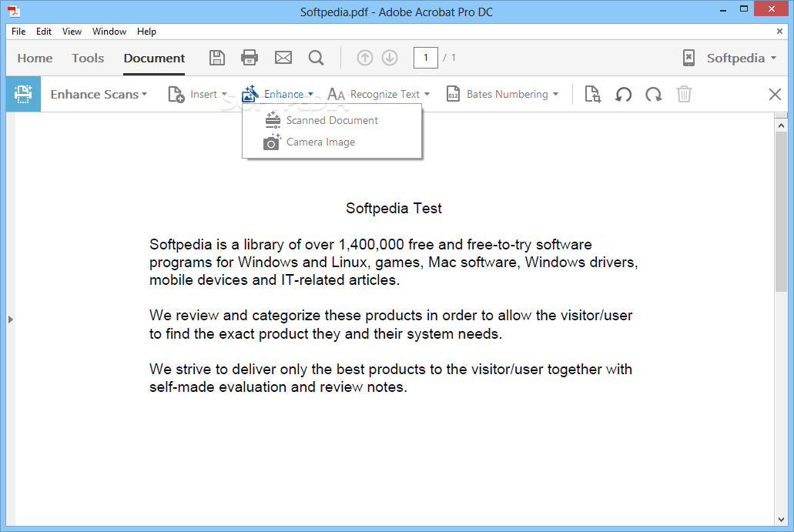Click the Scanned Document scanner icon
794x532 pixels.
[x=273, y=120]
